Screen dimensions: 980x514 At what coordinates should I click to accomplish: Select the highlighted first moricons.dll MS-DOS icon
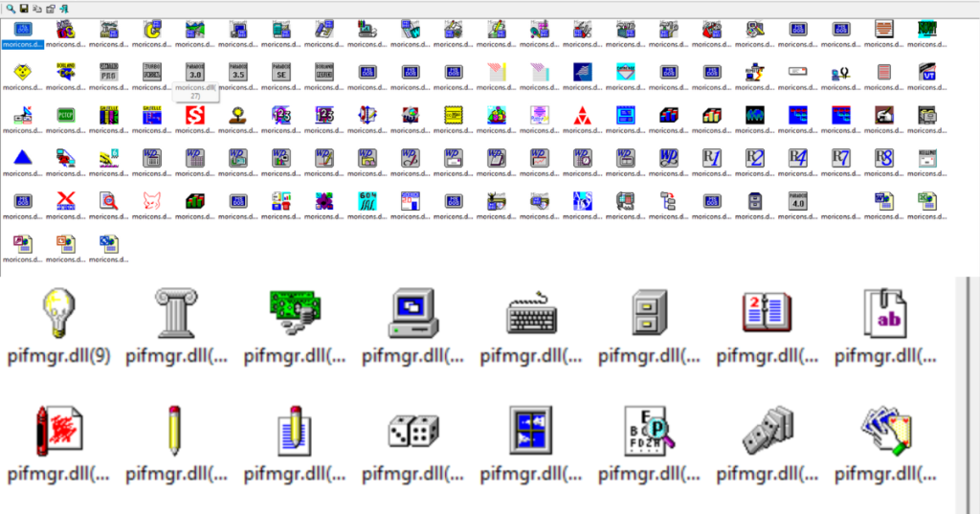(23, 30)
